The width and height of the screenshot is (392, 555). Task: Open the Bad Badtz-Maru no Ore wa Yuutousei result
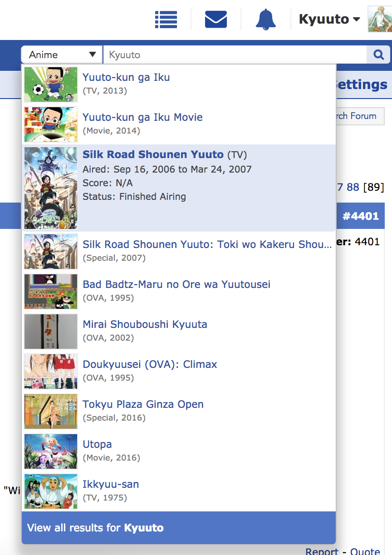(x=176, y=284)
